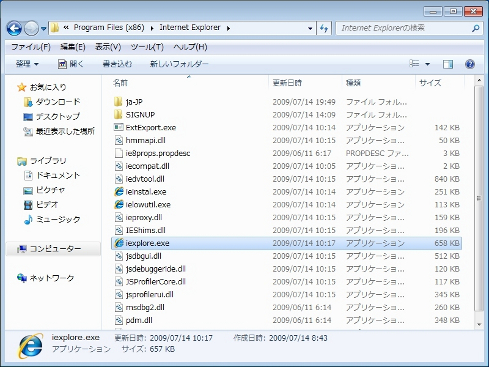Click the 開く toolbar button
Viewport: 489px width, 367px height.
pos(71,64)
